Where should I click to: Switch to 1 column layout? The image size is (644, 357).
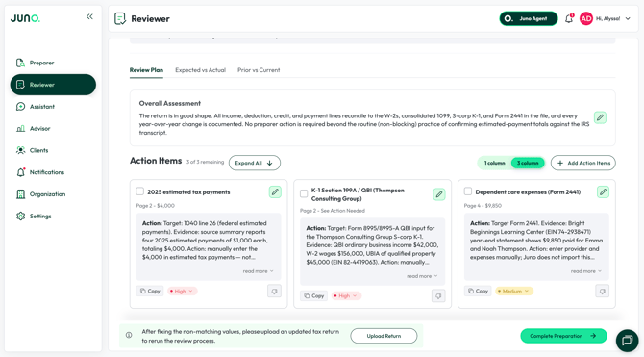pos(494,163)
